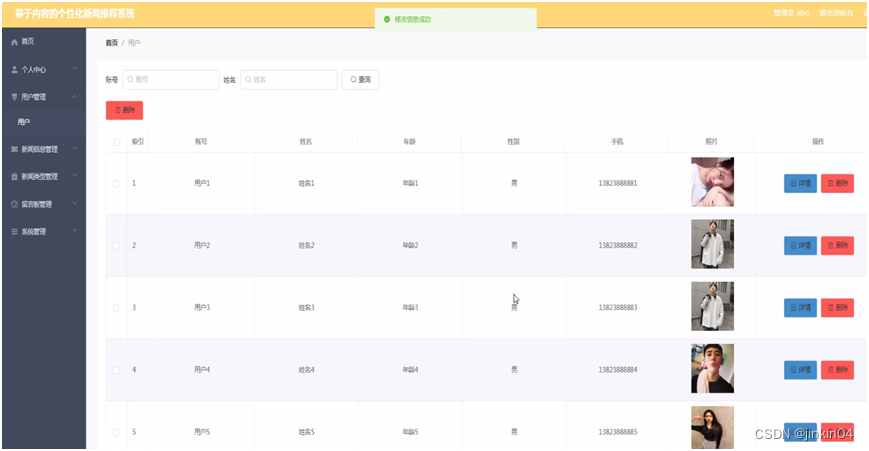
Task: Delete 用户2 with its 删除 button
Action: (x=837, y=245)
